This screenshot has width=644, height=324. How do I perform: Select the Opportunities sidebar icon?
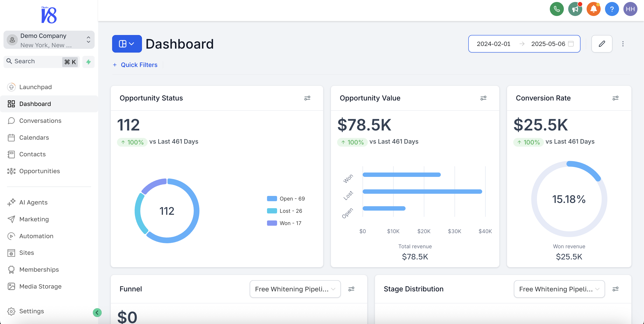coord(11,171)
